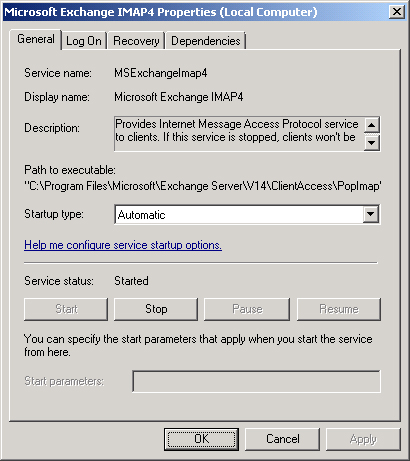Select the Microsoft Exchange IMAP4 display name

pyautogui.click(x=179, y=97)
